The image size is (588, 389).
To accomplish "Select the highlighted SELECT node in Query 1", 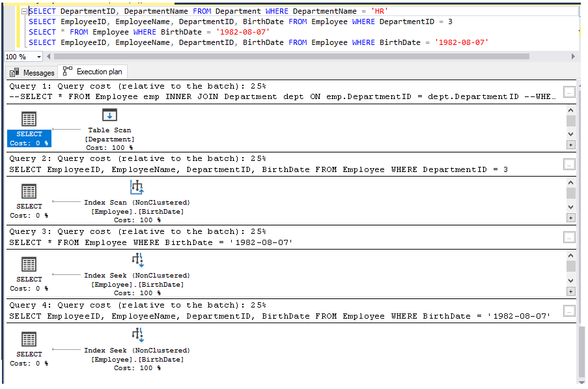I will tap(29, 138).
